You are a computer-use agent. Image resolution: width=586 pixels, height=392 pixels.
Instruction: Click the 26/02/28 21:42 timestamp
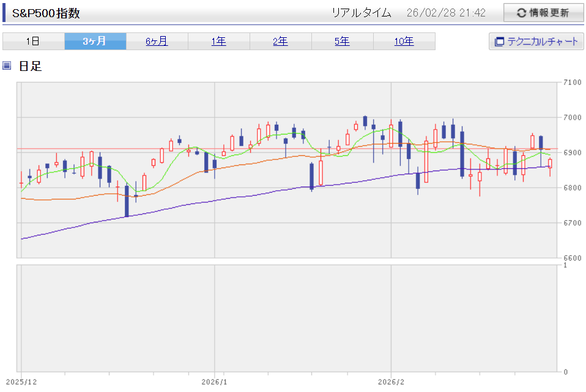point(445,13)
